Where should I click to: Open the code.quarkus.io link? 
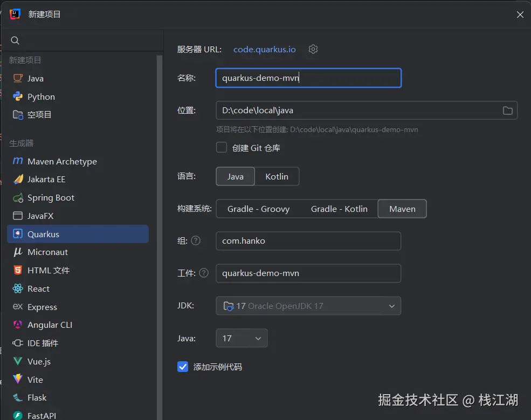[x=265, y=50]
